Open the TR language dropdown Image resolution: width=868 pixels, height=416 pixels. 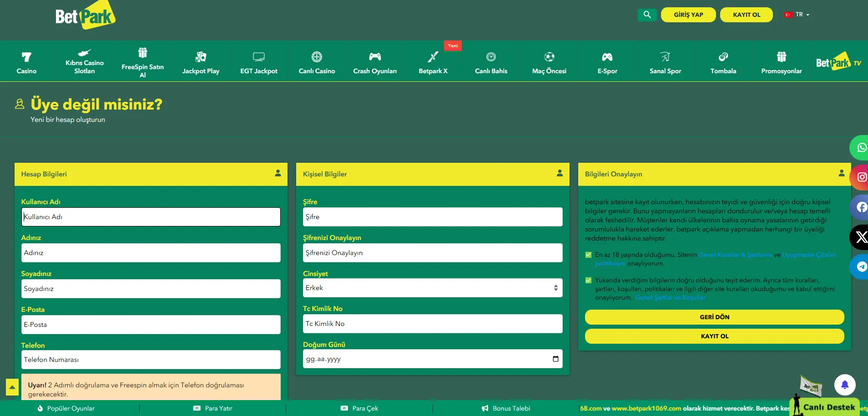click(x=797, y=15)
